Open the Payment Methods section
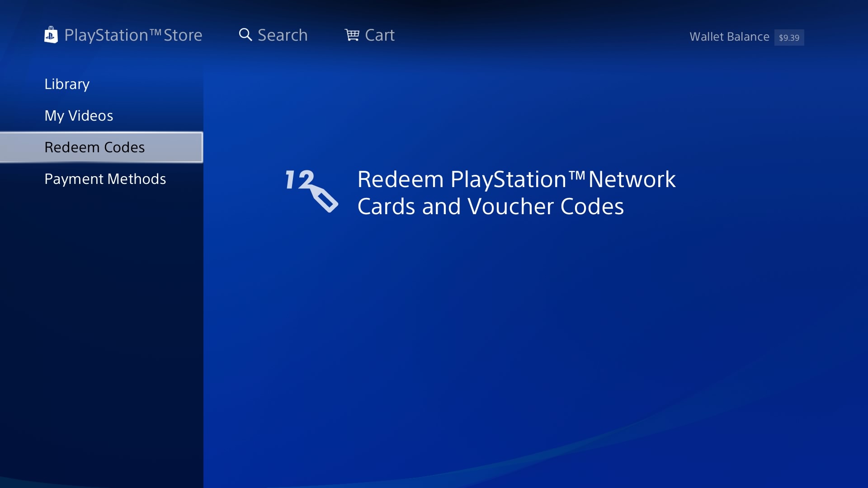 105,179
